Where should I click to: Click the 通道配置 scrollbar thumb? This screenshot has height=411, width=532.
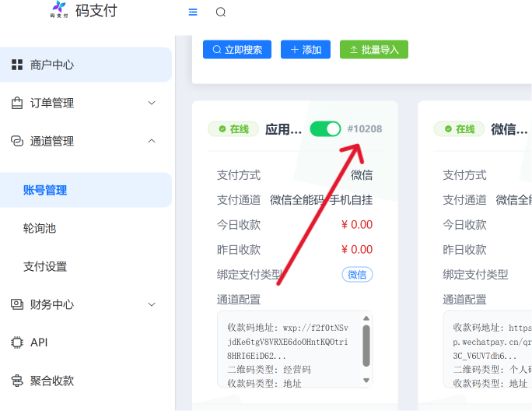(366, 346)
